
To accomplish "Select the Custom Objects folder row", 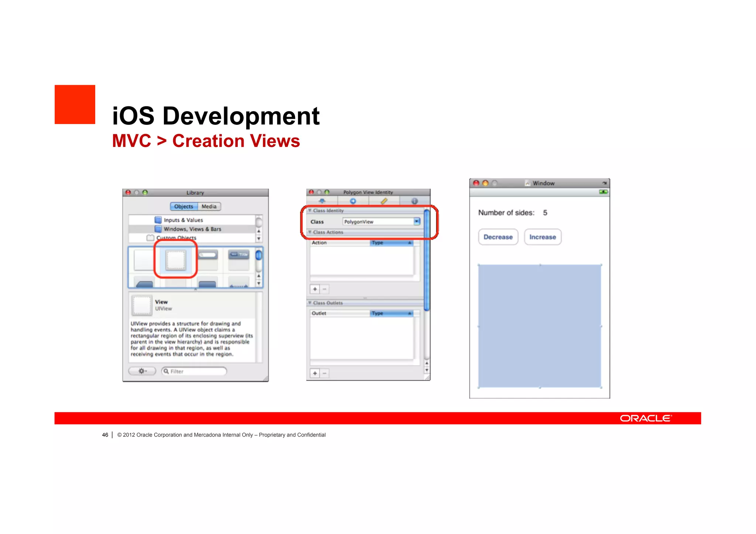I will click(192, 238).
